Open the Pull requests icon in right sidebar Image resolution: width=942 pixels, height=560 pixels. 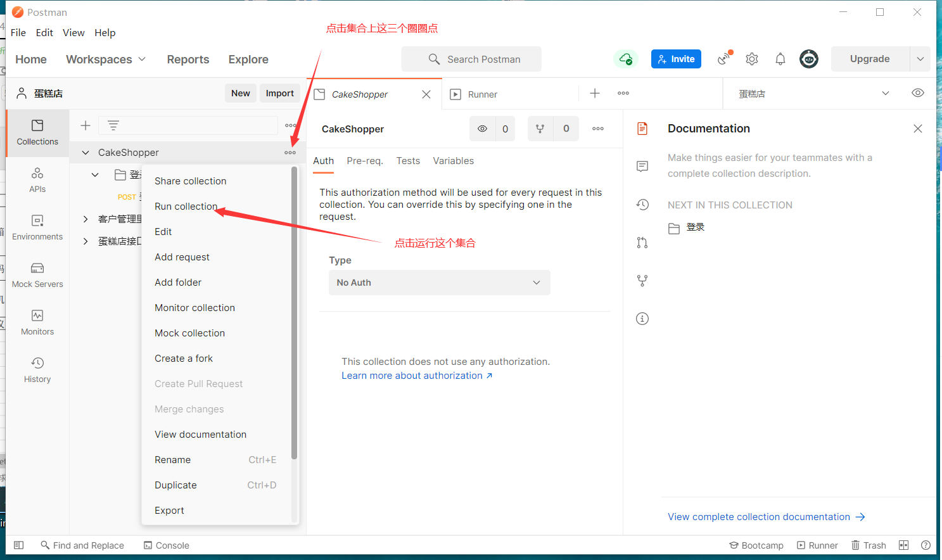coord(642,243)
